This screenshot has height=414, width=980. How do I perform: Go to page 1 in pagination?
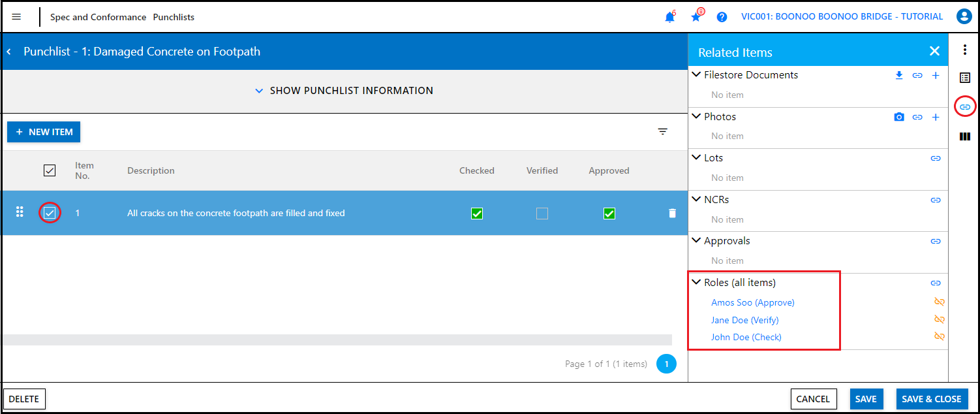(667, 364)
